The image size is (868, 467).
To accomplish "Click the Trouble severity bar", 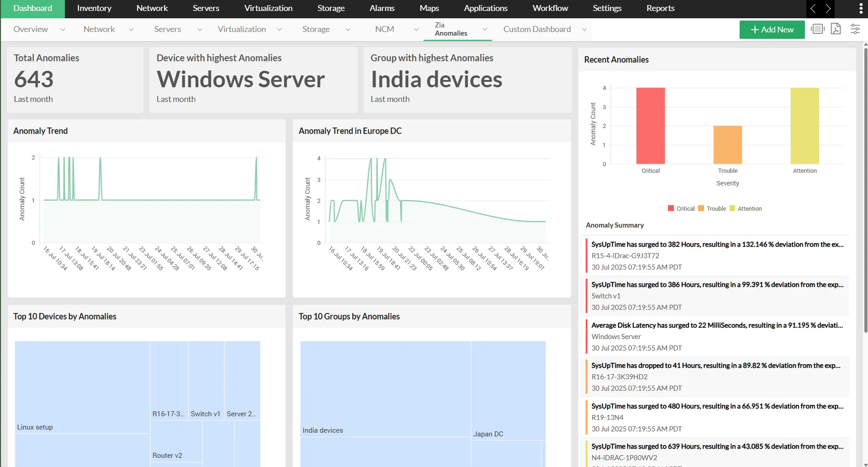I will [x=727, y=143].
